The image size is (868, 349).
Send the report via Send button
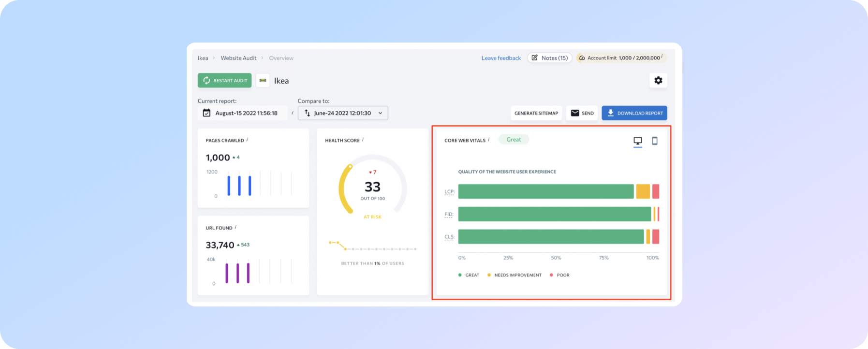point(582,113)
